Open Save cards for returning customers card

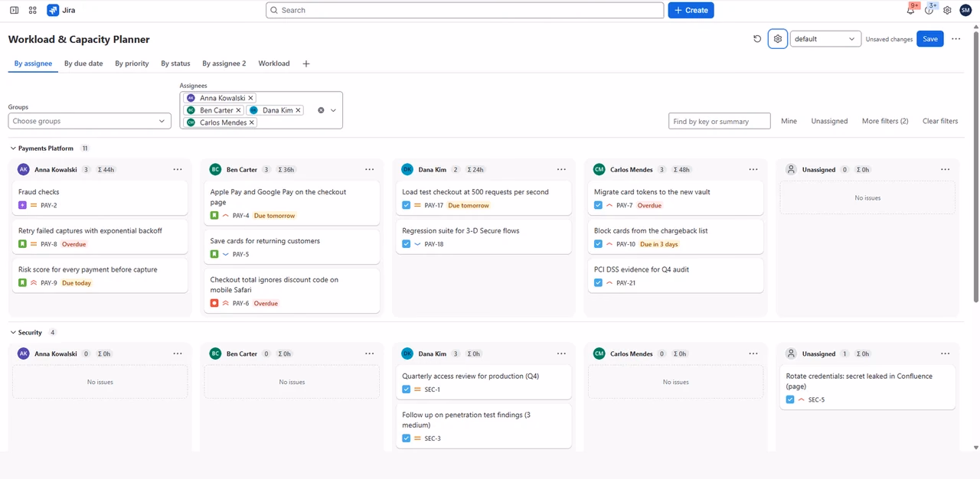pyautogui.click(x=292, y=246)
